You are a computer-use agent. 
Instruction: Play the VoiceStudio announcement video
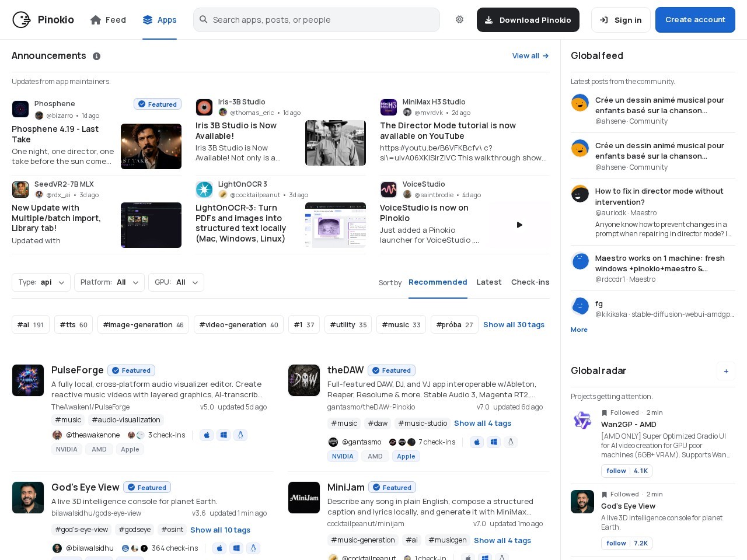(519, 225)
